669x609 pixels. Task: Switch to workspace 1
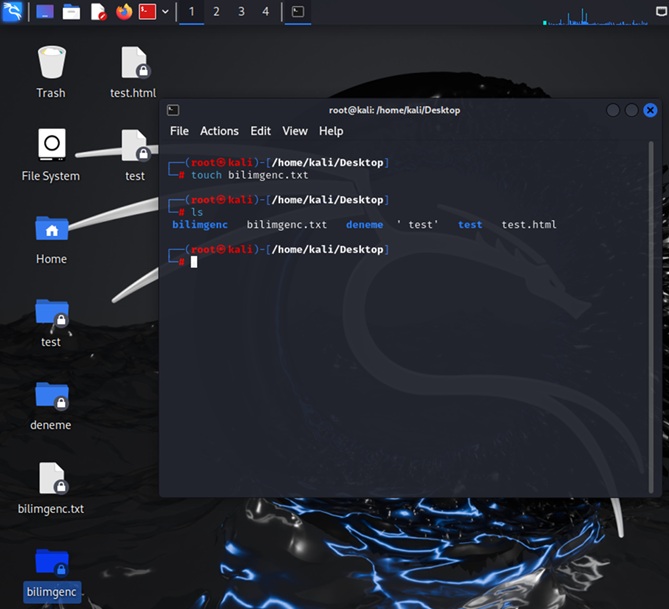192,12
